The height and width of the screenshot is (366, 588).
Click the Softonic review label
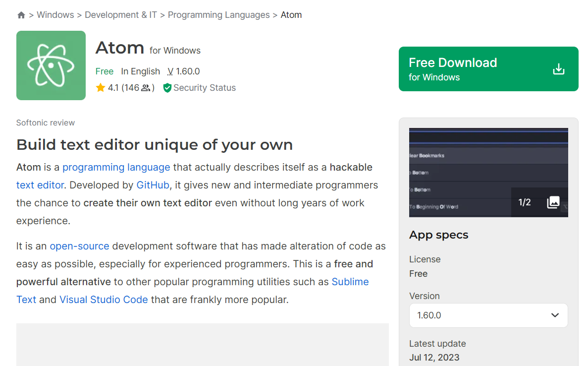point(46,123)
